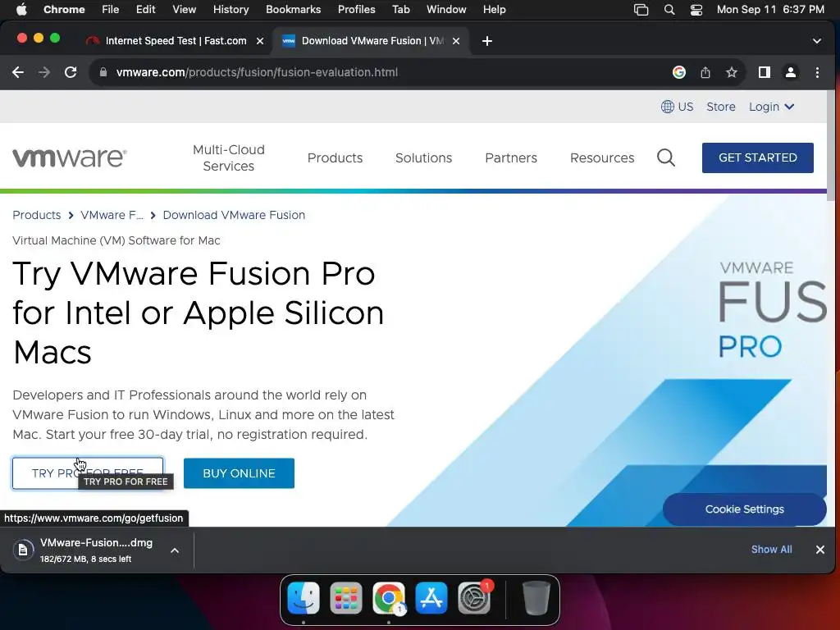The image size is (840, 630).
Task: Click VMware F... breadcrumb link
Action: tap(112, 215)
